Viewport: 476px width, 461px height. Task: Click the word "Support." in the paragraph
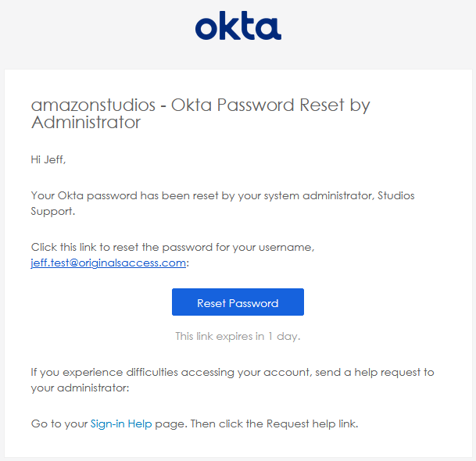tap(53, 211)
